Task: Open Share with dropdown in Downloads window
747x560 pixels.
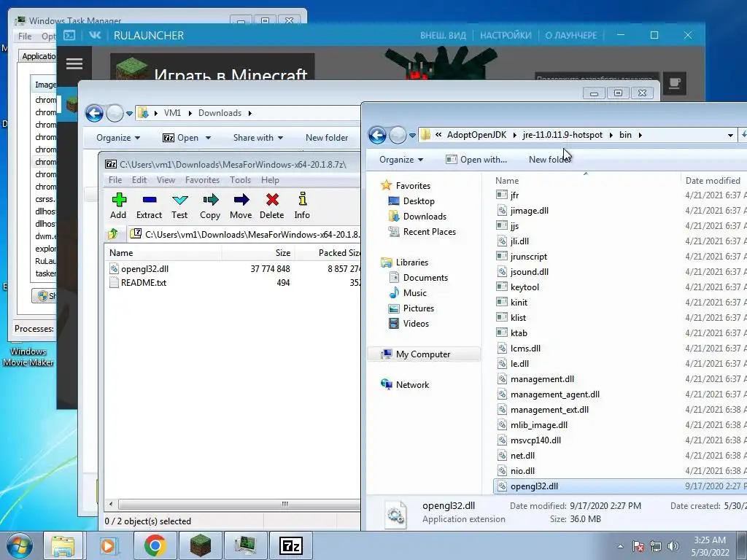Action: pos(258,138)
